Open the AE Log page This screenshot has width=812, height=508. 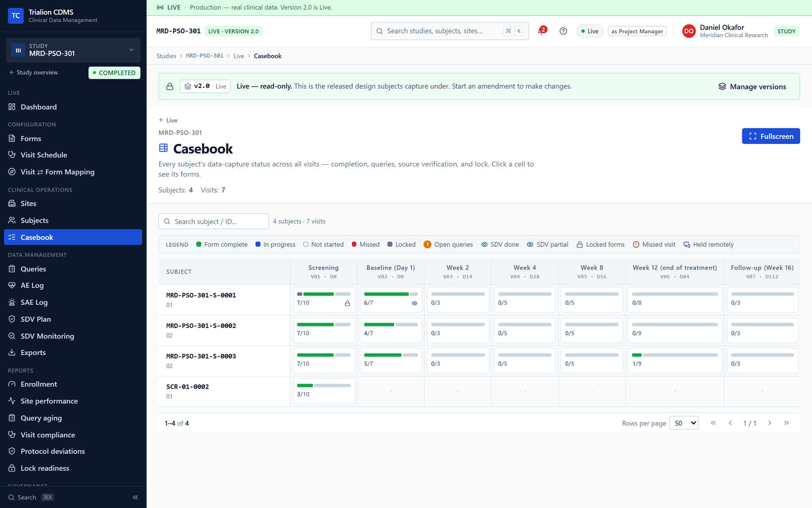click(73, 285)
